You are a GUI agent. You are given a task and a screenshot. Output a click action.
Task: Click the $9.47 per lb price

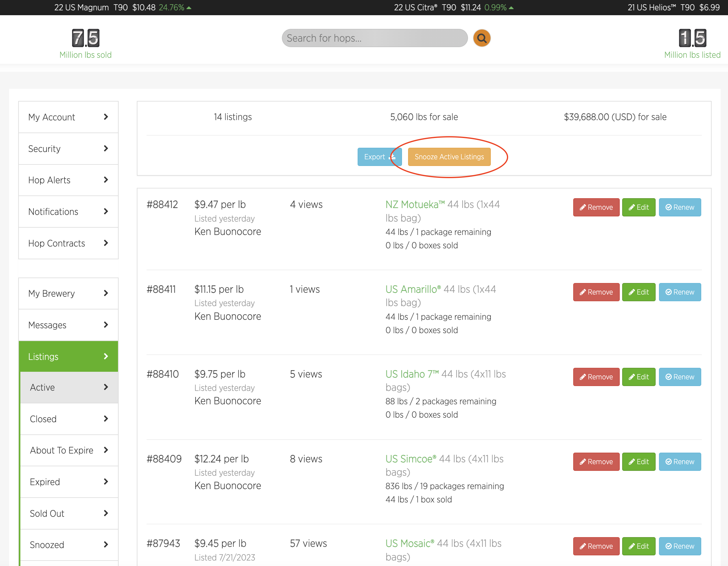pos(220,205)
